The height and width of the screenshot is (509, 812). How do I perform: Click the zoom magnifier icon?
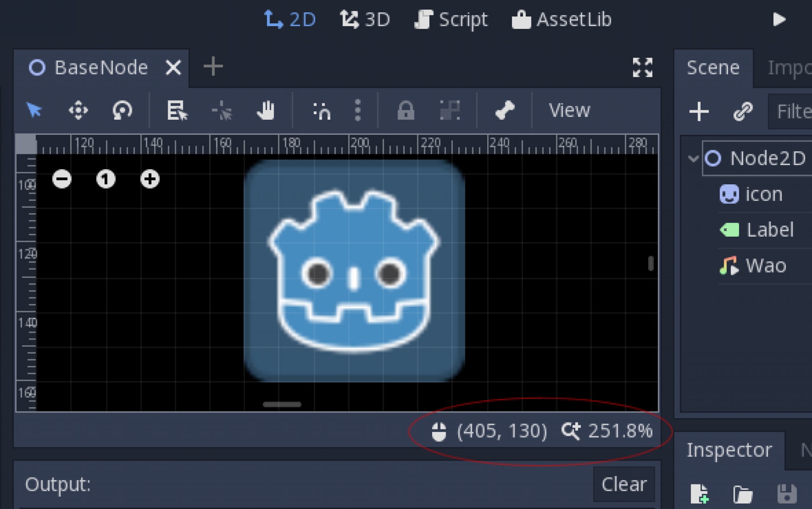pyautogui.click(x=571, y=431)
